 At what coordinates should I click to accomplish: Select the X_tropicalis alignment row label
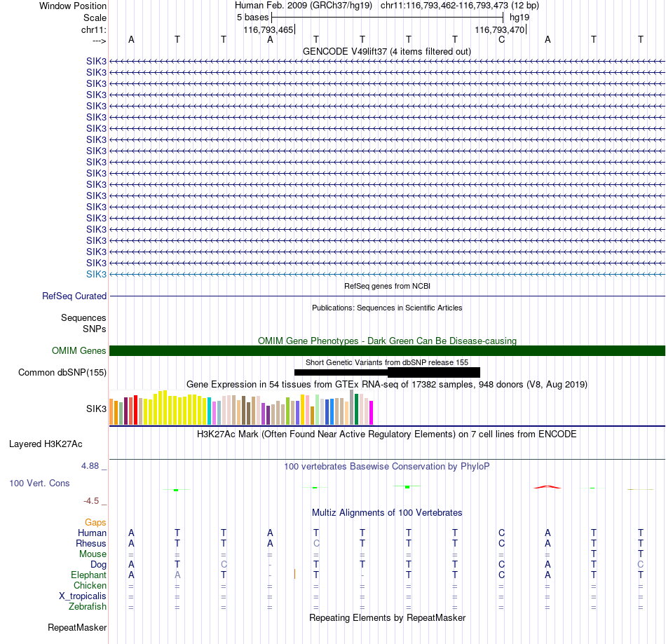point(83,596)
